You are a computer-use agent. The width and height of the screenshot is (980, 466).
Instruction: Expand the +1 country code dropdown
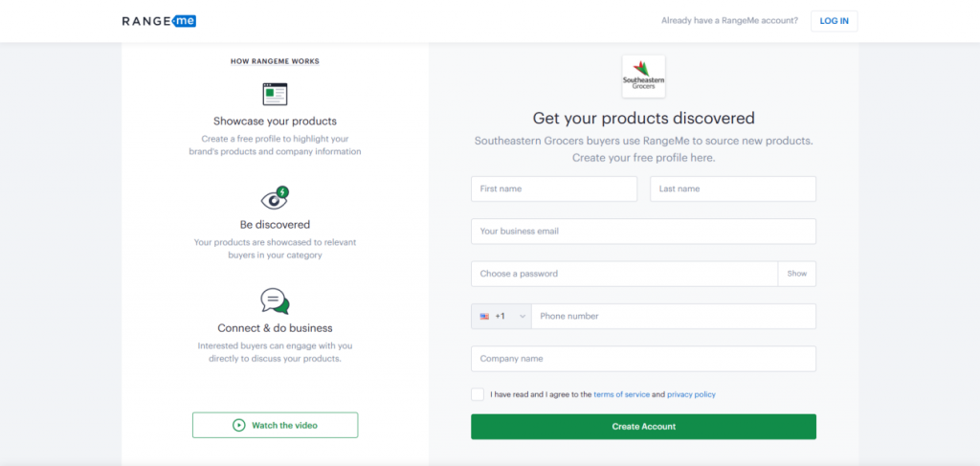pyautogui.click(x=501, y=316)
